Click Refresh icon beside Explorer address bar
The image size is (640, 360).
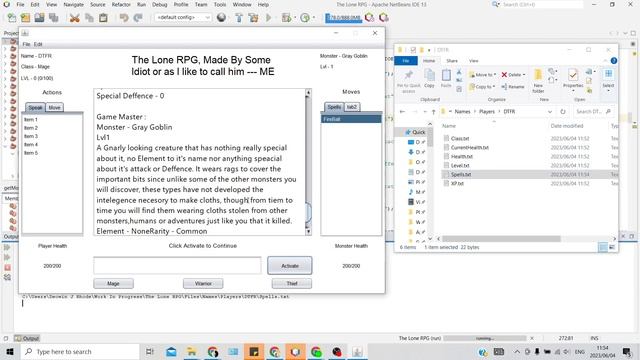click(563, 111)
